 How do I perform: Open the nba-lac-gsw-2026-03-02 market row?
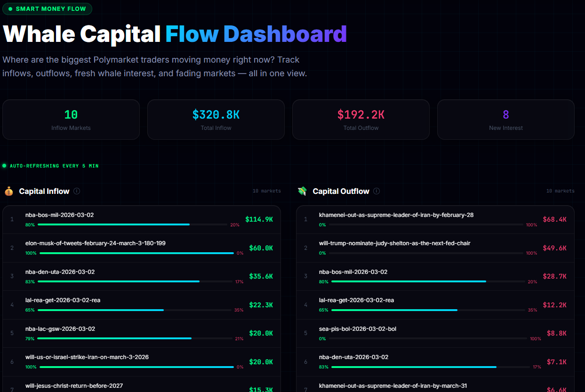pos(142,333)
